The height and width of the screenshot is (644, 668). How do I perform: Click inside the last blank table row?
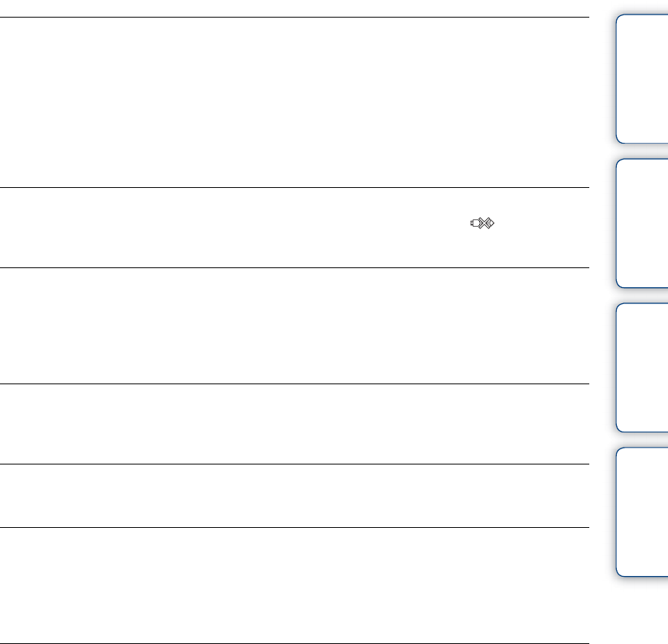(294, 585)
